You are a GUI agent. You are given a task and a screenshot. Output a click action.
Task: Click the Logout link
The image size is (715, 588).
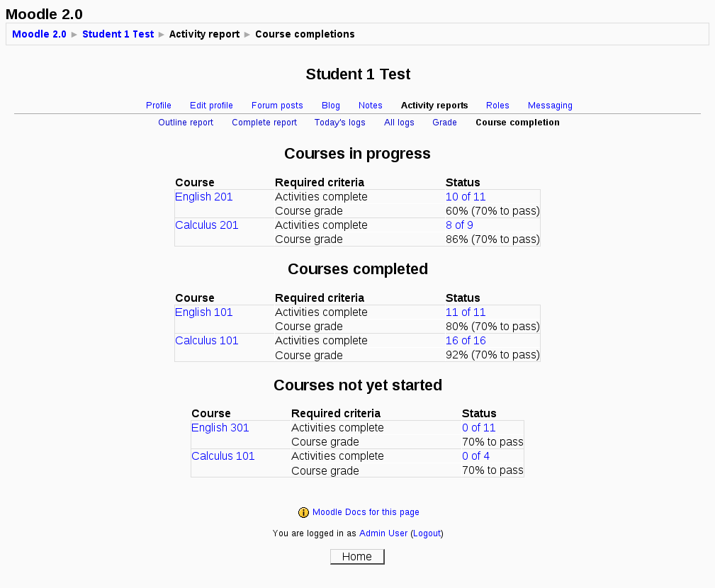427,533
